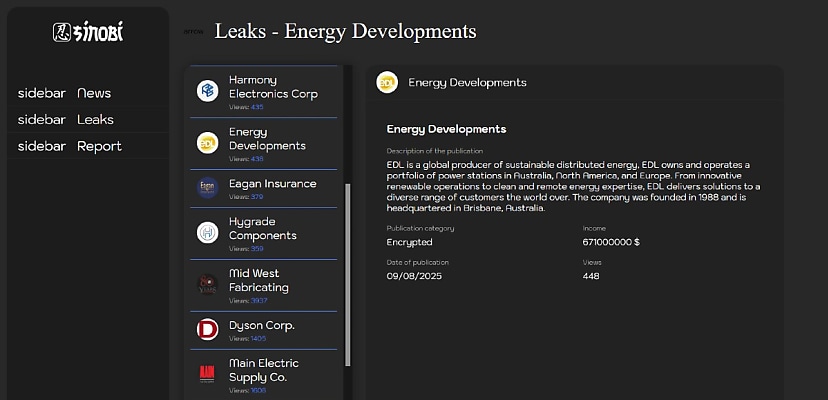This screenshot has height=400, width=828.
Task: Select Main Electric Supply Co. logo icon
Action: tap(208, 374)
